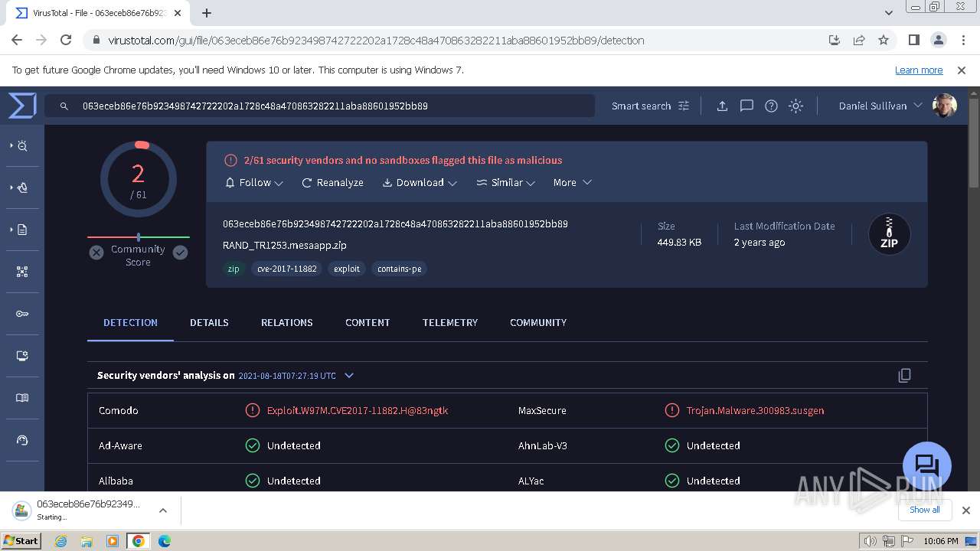This screenshot has width=980, height=551.
Task: Bookmark this page with star icon
Action: click(x=884, y=40)
